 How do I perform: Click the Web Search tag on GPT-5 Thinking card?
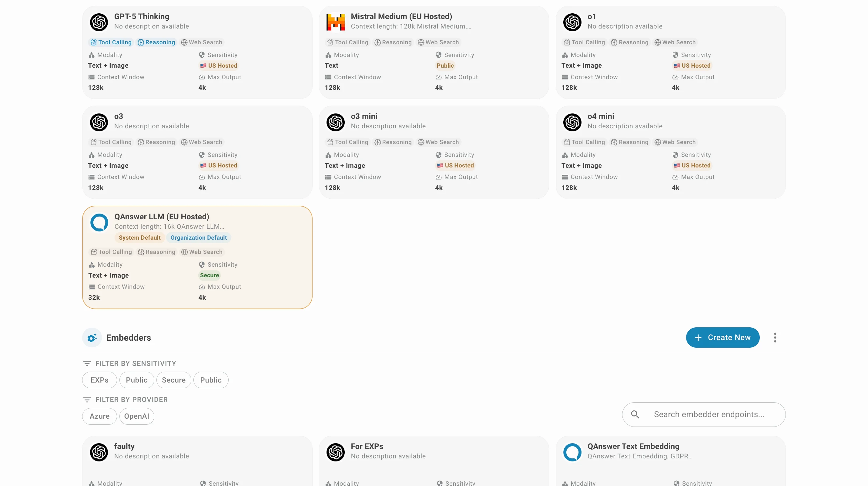tap(202, 42)
